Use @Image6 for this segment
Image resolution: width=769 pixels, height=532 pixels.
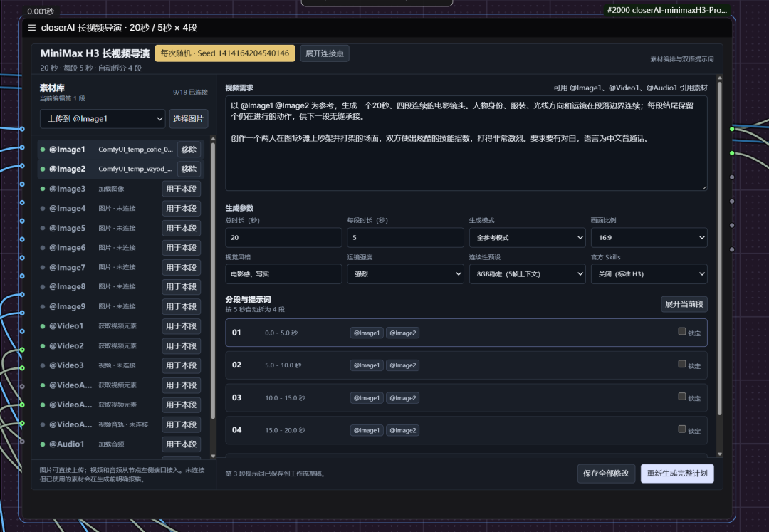(181, 248)
